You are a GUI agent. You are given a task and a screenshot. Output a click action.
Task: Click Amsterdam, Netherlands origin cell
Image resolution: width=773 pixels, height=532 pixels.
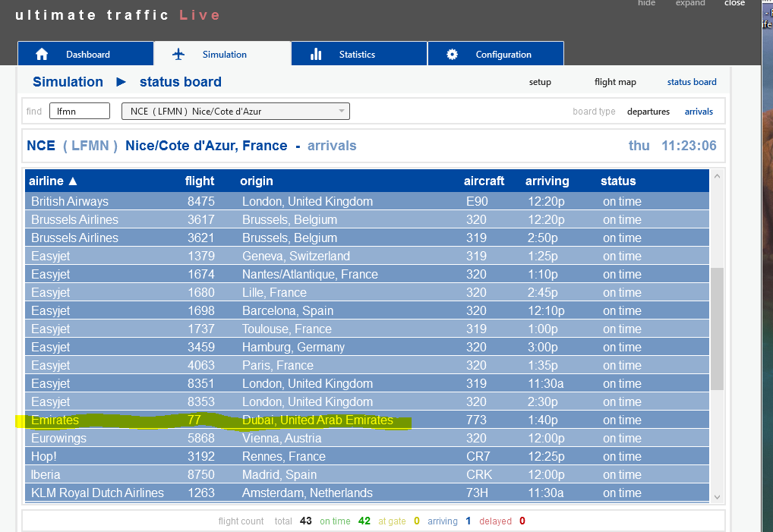pos(307,493)
